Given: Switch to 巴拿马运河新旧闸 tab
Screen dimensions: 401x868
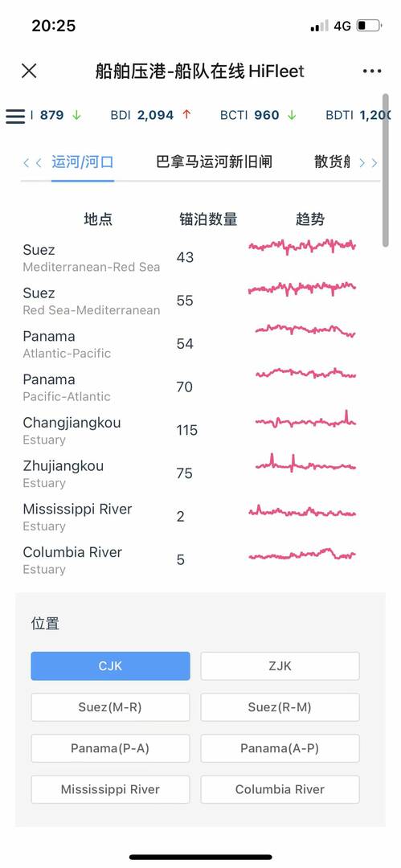Looking at the screenshot, I should [214, 162].
